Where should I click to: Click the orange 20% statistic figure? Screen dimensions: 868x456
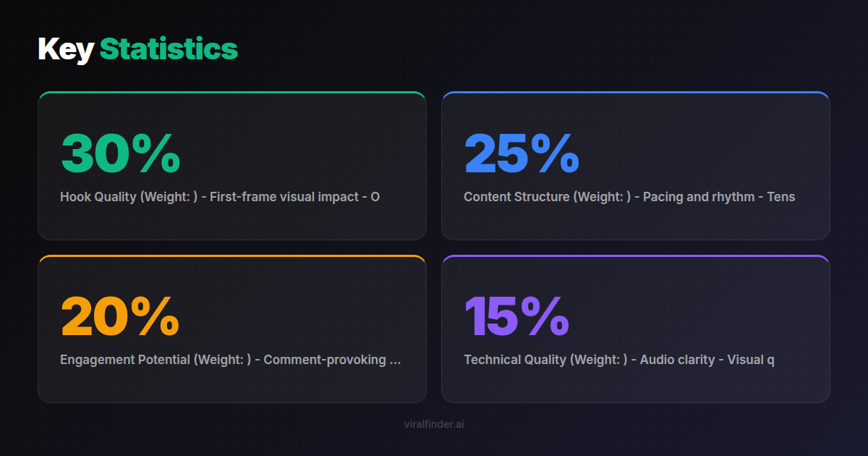(x=120, y=316)
